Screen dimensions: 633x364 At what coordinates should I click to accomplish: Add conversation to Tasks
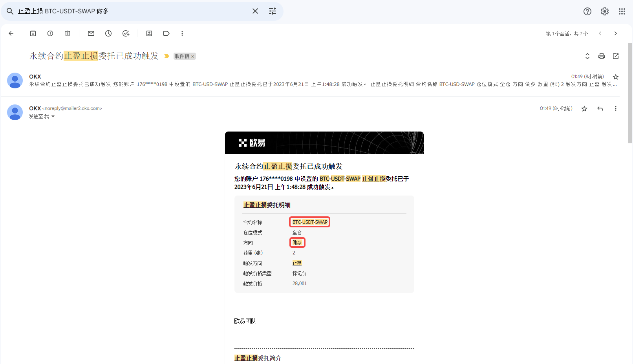point(126,33)
